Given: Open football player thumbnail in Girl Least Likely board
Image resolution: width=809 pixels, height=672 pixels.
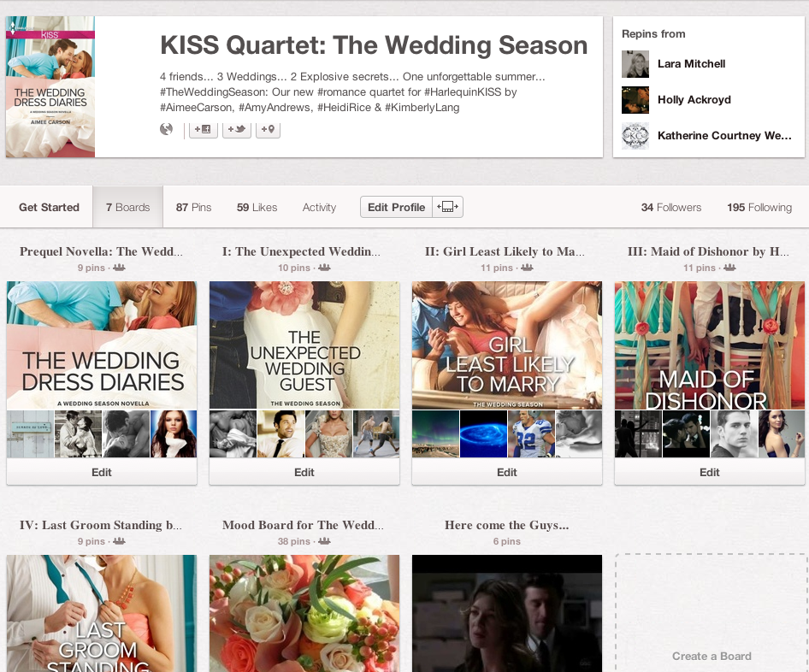Looking at the screenshot, I should pos(531,433).
